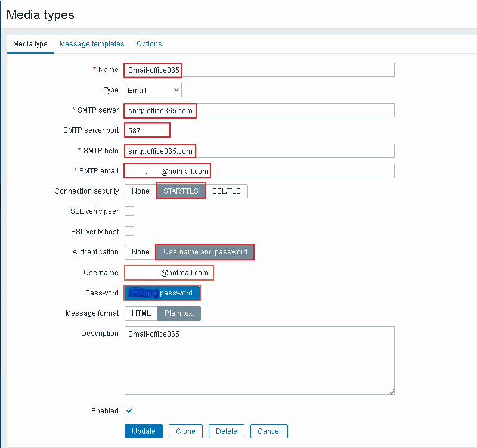Image resolution: width=477 pixels, height=448 pixels.
Task: Set Authentication to None
Action: 141,252
